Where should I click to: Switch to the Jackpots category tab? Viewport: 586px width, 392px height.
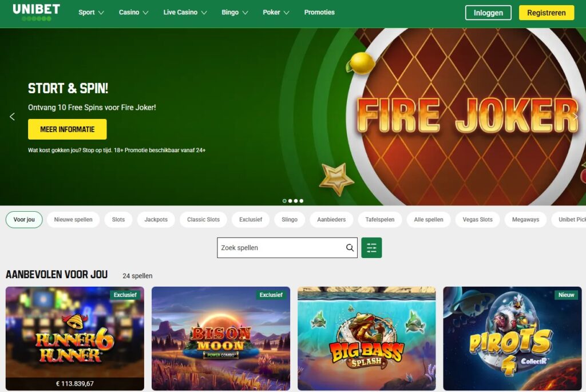click(156, 219)
